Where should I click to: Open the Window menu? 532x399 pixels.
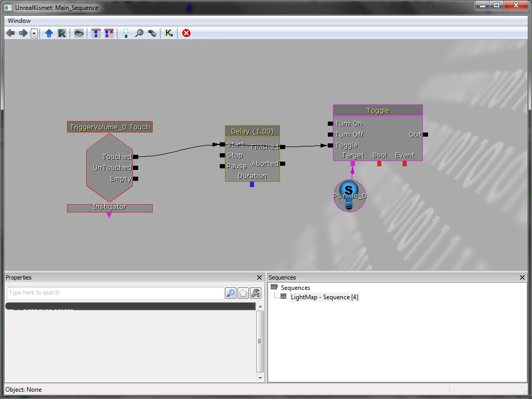click(x=19, y=21)
